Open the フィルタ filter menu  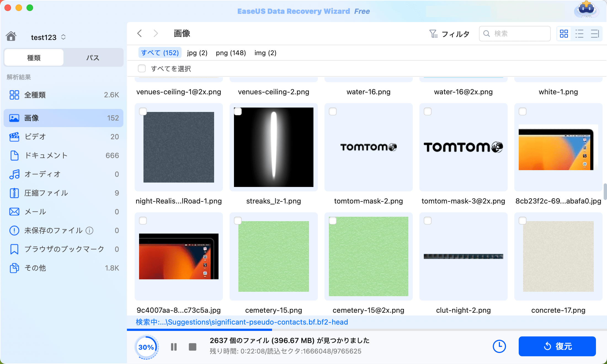tap(449, 34)
